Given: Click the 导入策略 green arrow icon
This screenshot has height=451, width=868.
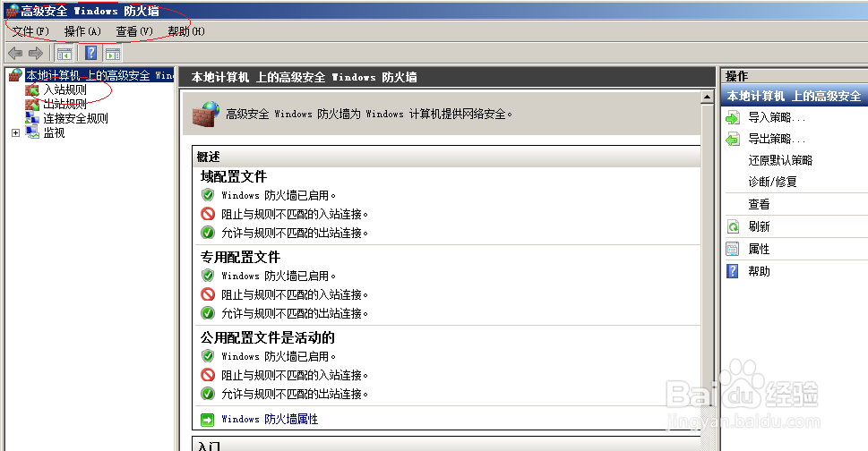Looking at the screenshot, I should [x=733, y=117].
